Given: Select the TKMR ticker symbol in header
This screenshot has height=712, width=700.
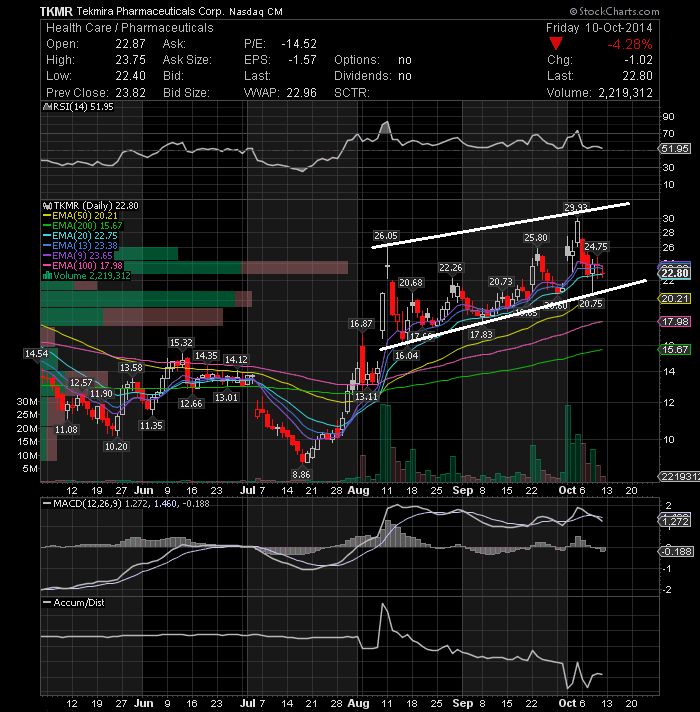Looking at the screenshot, I should [x=56, y=11].
